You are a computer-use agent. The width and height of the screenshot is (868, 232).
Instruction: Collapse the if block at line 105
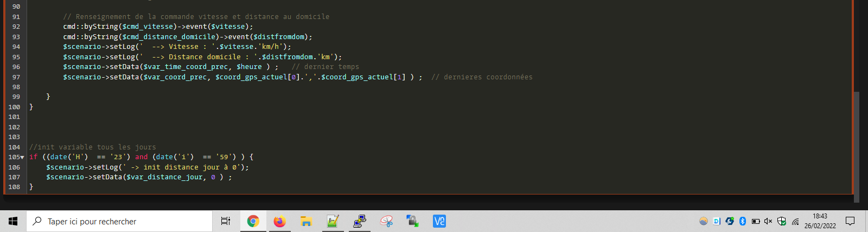tap(22, 158)
